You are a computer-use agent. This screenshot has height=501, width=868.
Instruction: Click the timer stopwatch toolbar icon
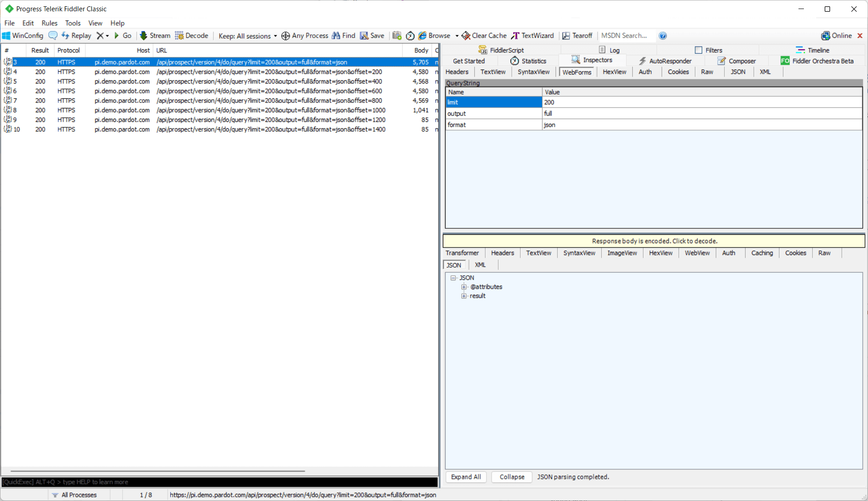[x=410, y=36]
